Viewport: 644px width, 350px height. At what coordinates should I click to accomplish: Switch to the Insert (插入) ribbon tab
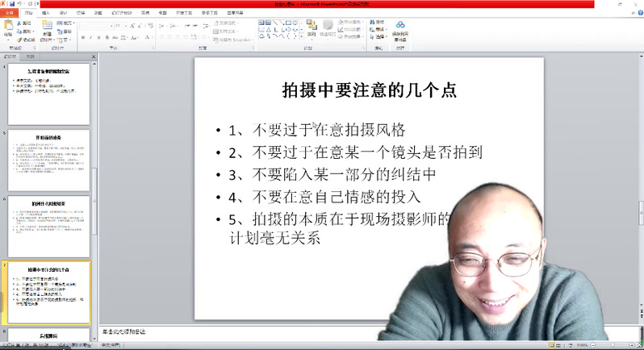tap(45, 13)
